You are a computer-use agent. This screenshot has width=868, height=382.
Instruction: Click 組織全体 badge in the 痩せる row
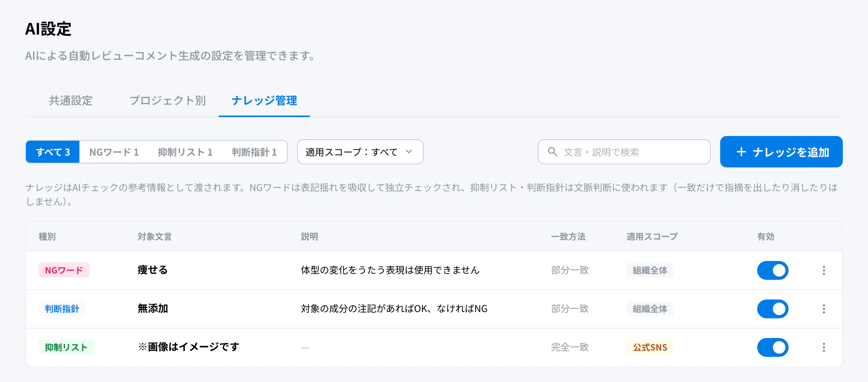[650, 270]
